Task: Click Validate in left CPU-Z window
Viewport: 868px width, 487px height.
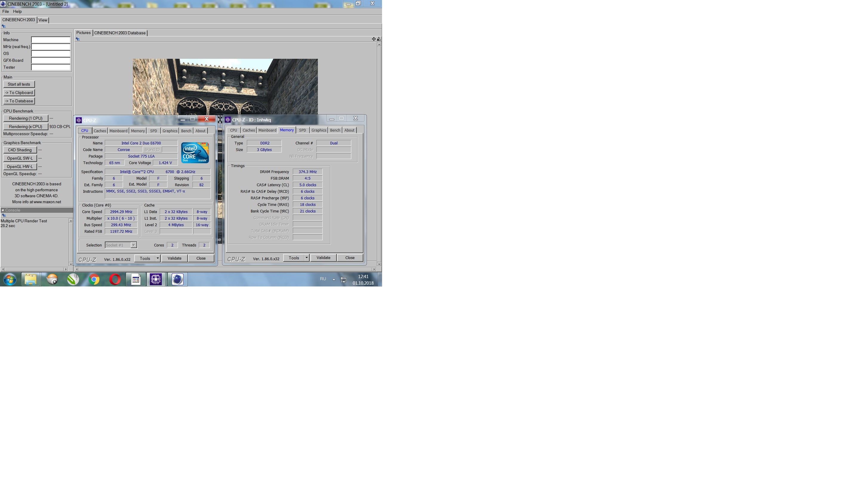Action: [x=174, y=258]
